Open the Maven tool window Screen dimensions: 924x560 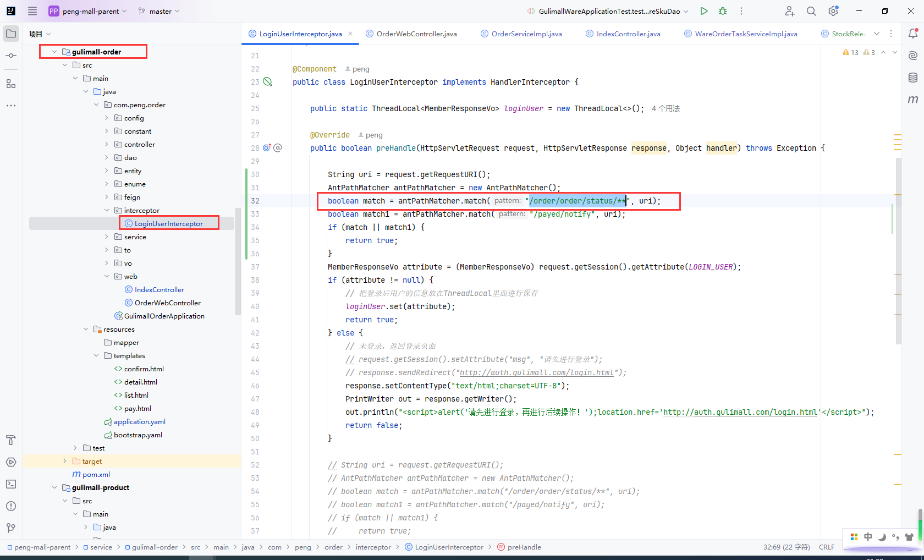(913, 100)
